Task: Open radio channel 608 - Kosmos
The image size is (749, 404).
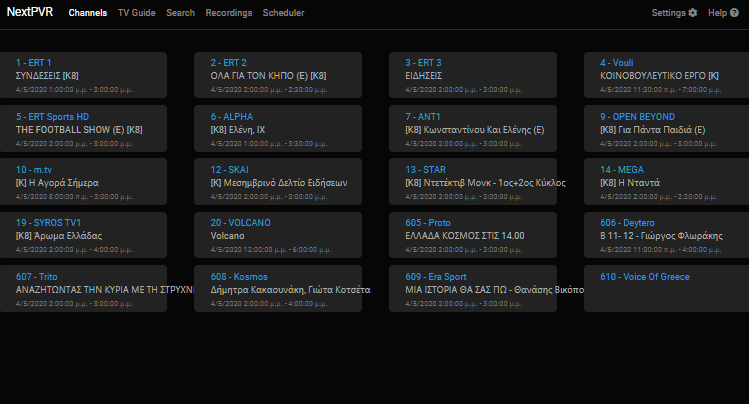Action: pyautogui.click(x=239, y=276)
